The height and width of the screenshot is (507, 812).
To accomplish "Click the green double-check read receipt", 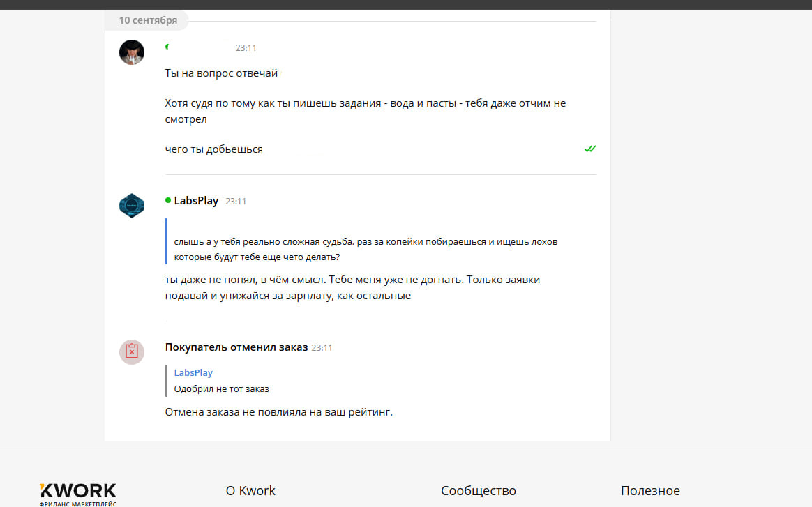I will click(x=590, y=149).
